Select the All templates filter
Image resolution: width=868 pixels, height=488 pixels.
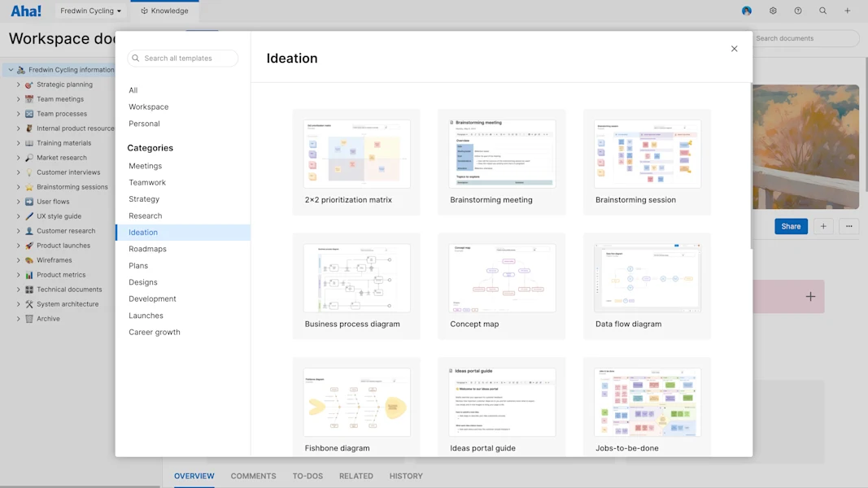pyautogui.click(x=133, y=90)
